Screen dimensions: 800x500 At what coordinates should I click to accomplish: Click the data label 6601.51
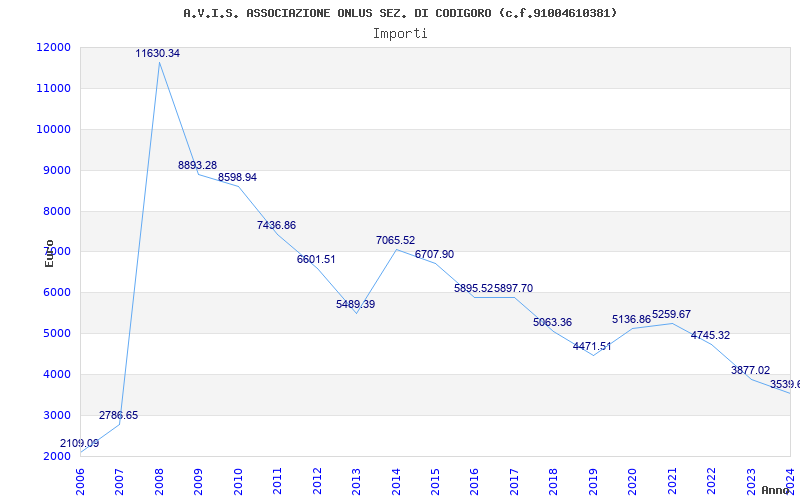[316, 259]
